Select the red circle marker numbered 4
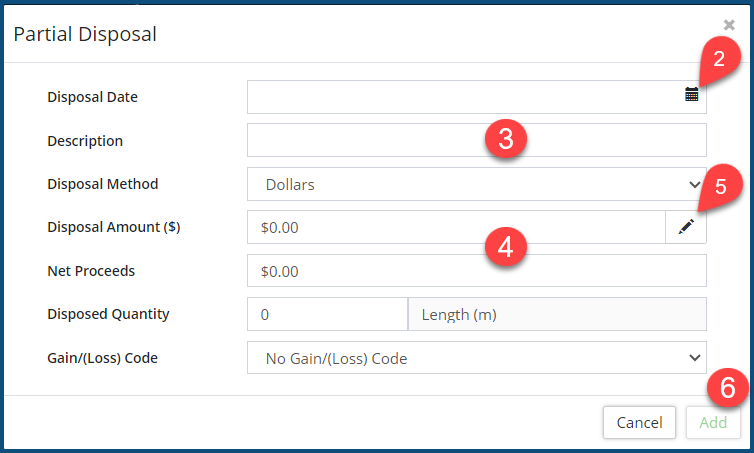The height and width of the screenshot is (453, 754). 505,246
